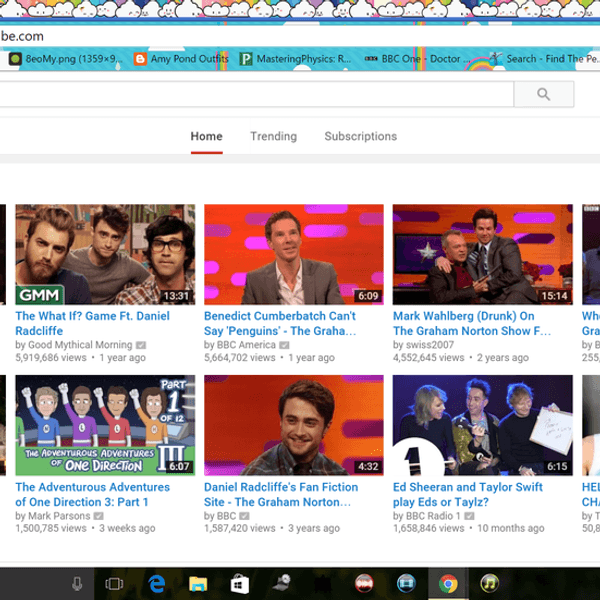Viewport: 600px width, 600px height.
Task: Visit the Good Mythical Morning channel
Action: coord(80,345)
